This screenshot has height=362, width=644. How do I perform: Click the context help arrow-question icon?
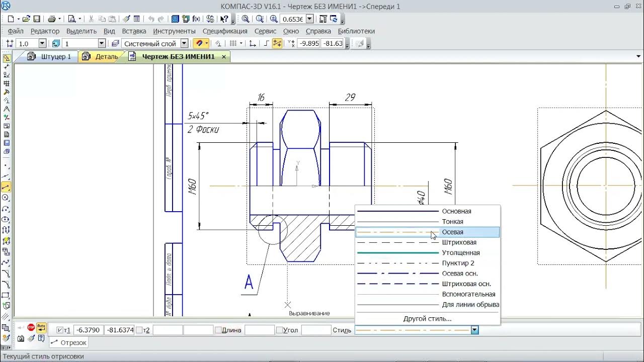(224, 19)
